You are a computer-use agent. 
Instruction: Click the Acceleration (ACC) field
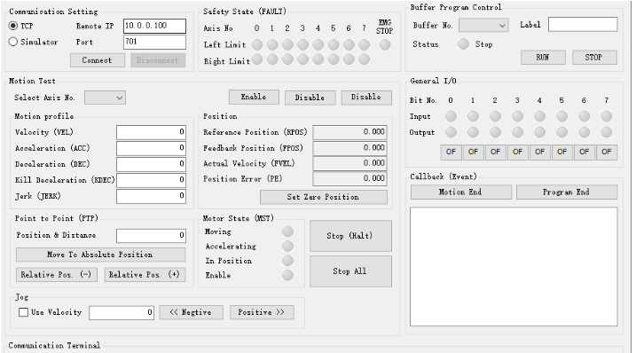point(151,148)
